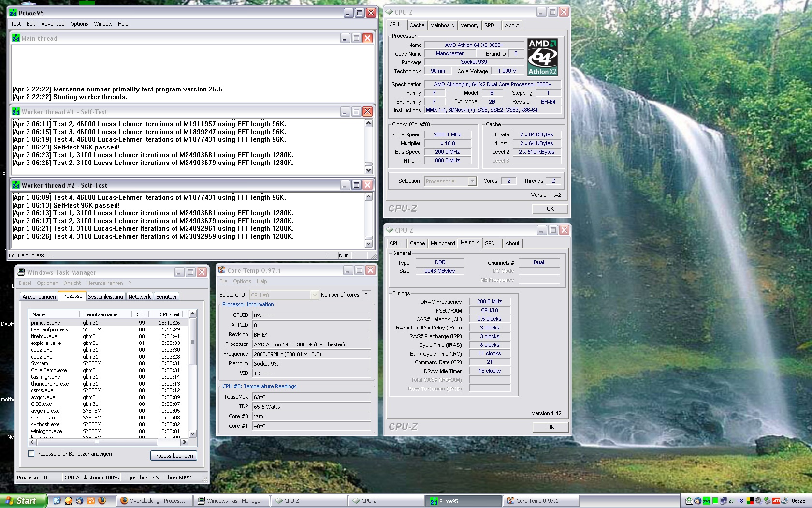Click the safely remove hardware tray icon
Image resolution: width=812 pixels, height=508 pixels.
click(767, 501)
